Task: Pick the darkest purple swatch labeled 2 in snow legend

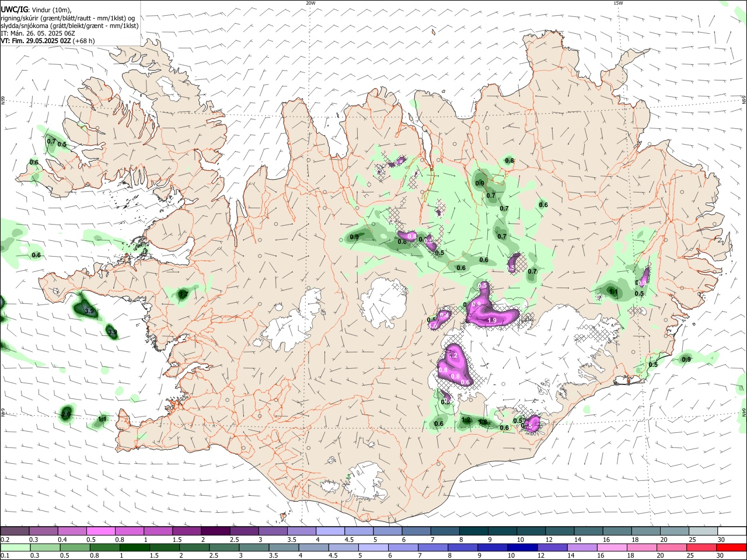Action: (215, 531)
